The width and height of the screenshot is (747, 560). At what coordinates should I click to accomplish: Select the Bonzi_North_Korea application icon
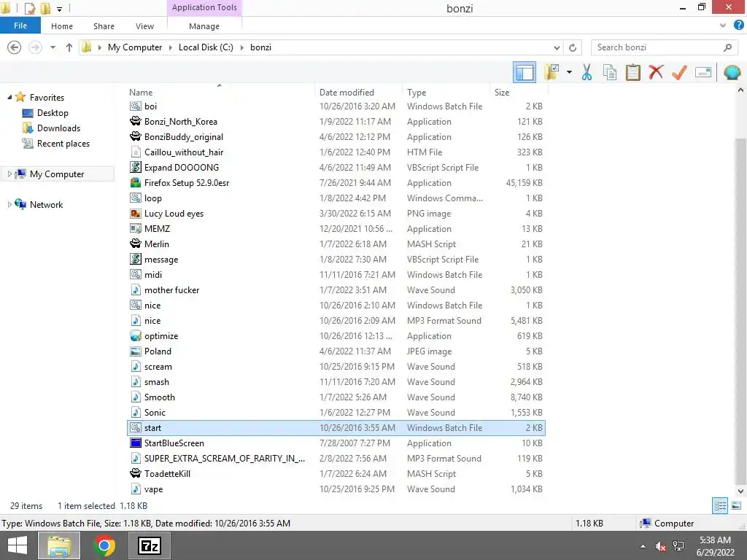[x=135, y=122]
